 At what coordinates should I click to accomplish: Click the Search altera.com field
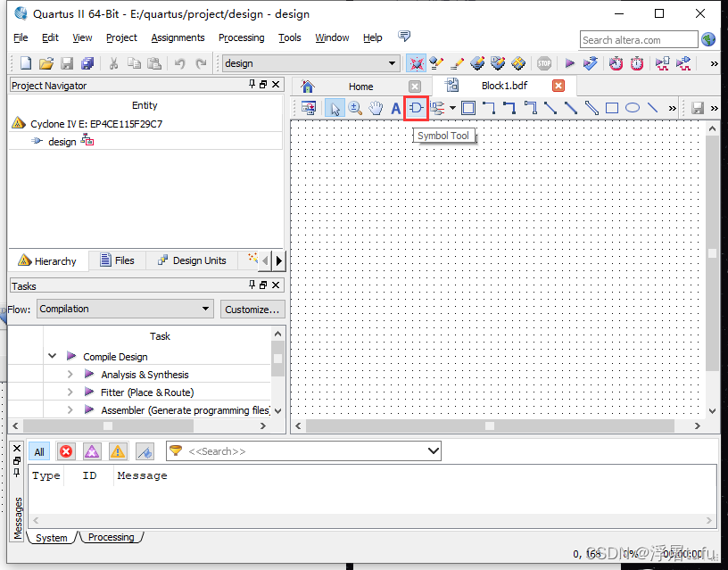[639, 40]
